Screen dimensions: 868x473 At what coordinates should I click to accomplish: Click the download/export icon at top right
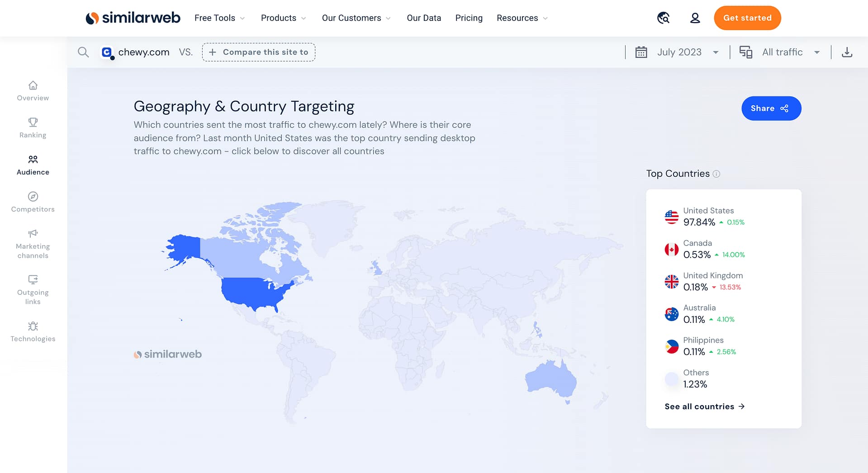click(847, 52)
